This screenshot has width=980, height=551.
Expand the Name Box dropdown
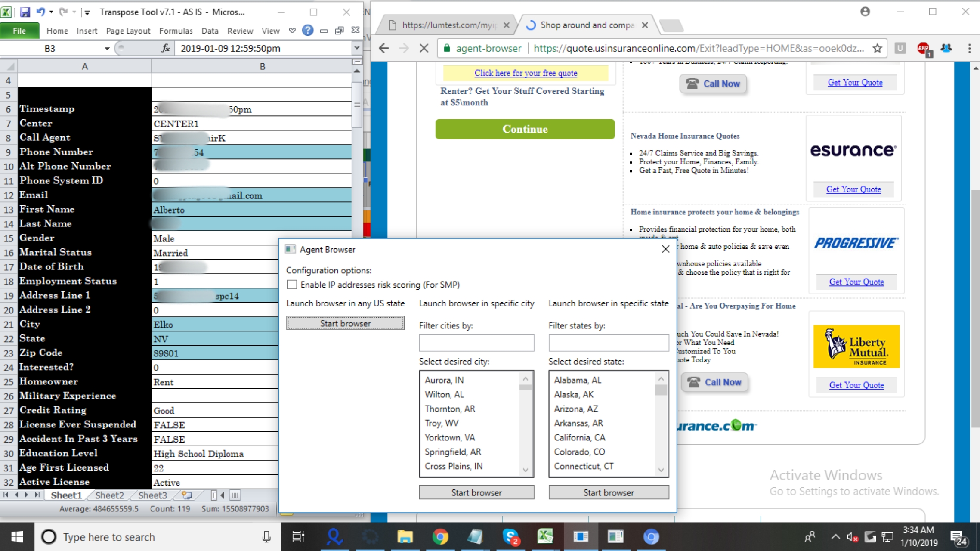click(107, 49)
